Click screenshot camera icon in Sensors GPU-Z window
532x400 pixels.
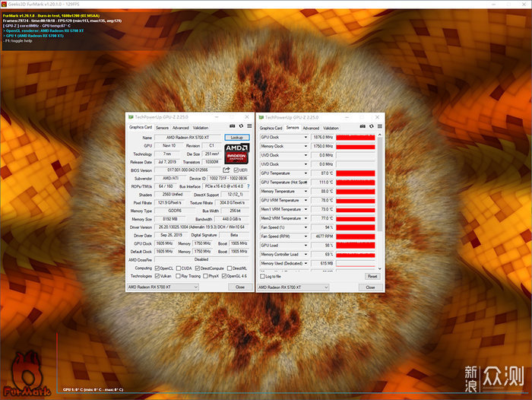pyautogui.click(x=363, y=126)
